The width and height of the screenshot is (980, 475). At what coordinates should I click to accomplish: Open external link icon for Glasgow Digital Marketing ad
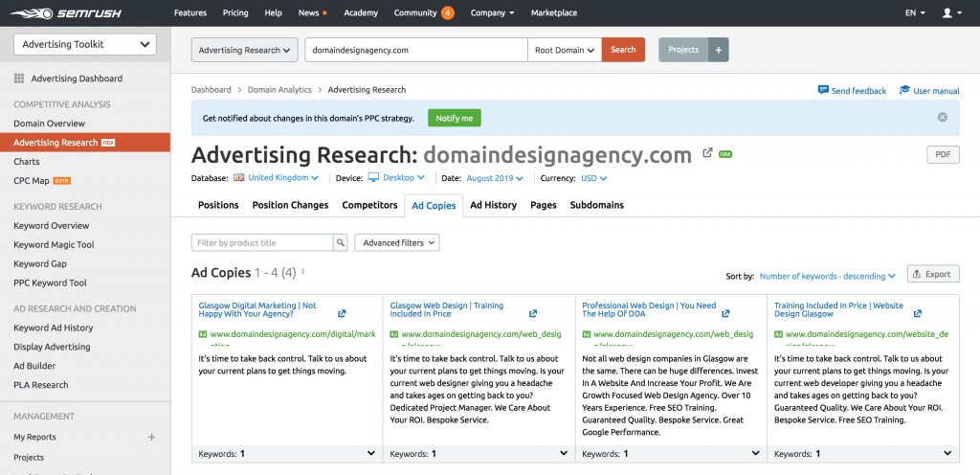click(x=342, y=314)
